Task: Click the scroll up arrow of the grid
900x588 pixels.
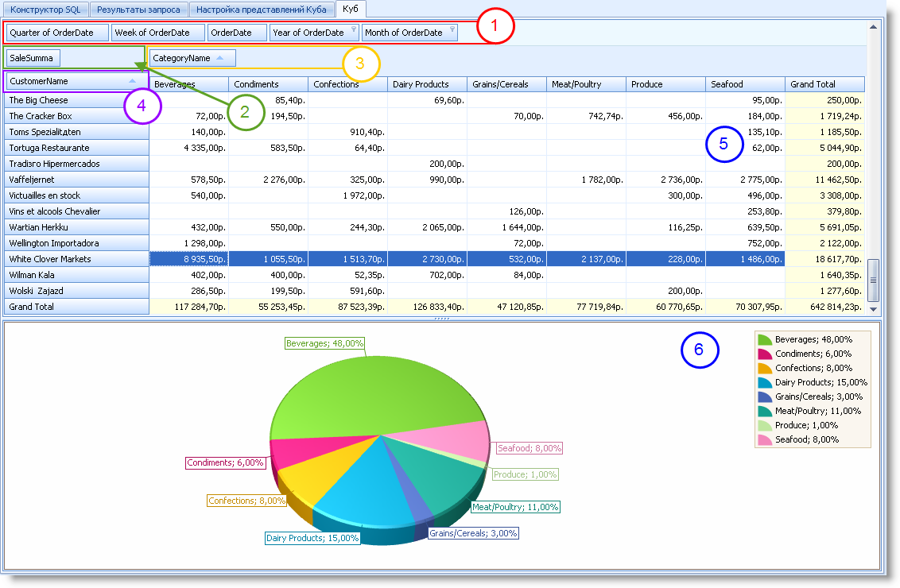Action: 873,26
